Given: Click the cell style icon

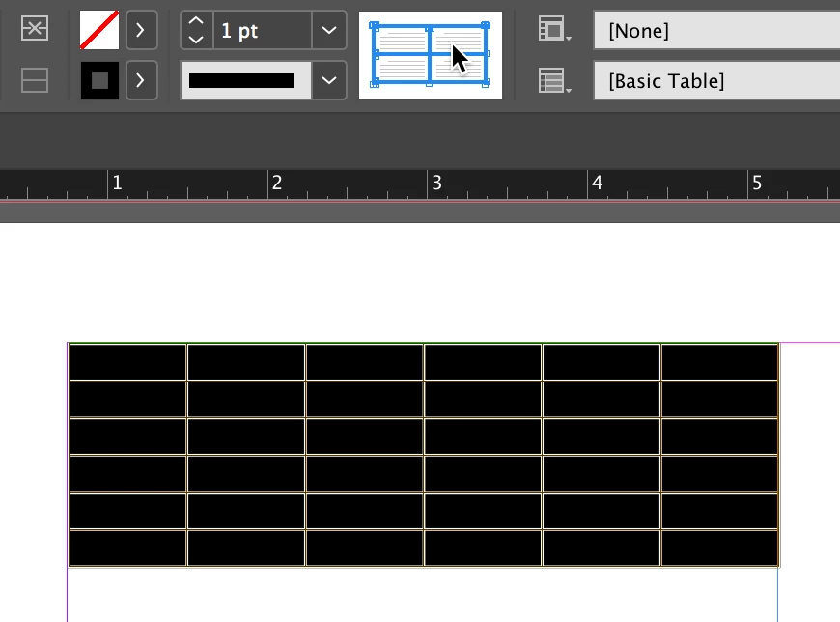Looking at the screenshot, I should [554, 29].
